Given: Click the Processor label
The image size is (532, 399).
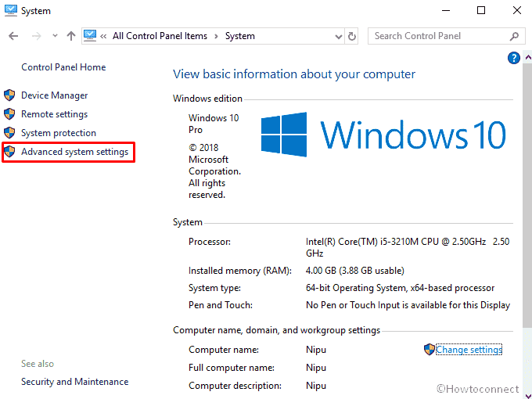Looking at the screenshot, I should click(210, 242).
